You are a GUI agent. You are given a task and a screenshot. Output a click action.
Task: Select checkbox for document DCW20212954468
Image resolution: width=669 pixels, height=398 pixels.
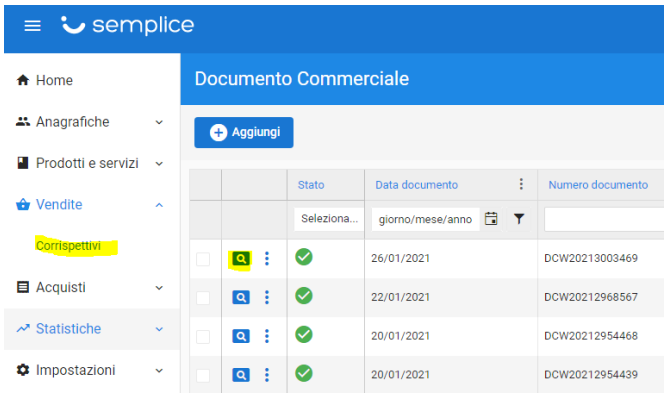point(203,337)
